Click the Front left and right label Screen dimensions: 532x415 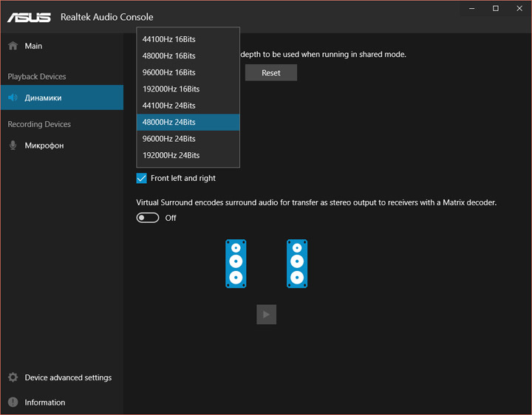click(183, 178)
